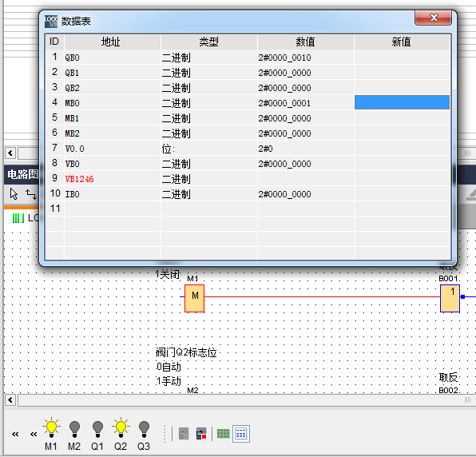The image size is (476, 457).
Task: Toggle the Q1 output lamp
Action: pos(97,429)
